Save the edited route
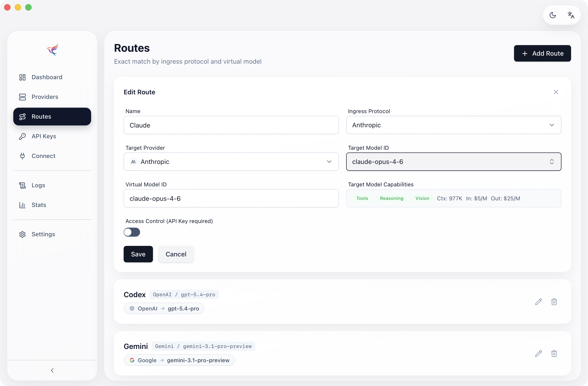Viewport: 588px width, 386px height. coord(138,254)
